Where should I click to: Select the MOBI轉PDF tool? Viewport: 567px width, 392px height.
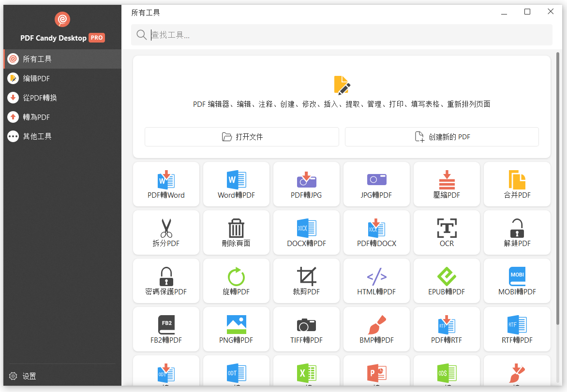[517, 281]
